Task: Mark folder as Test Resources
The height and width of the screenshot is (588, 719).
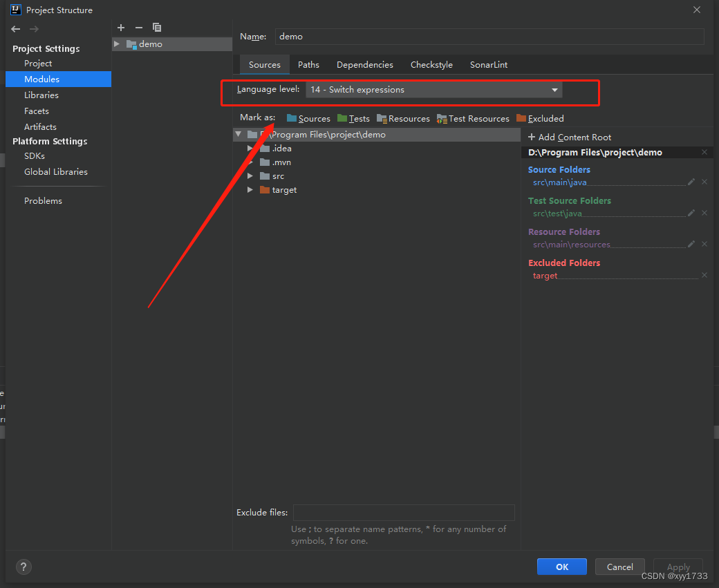Action: (473, 118)
